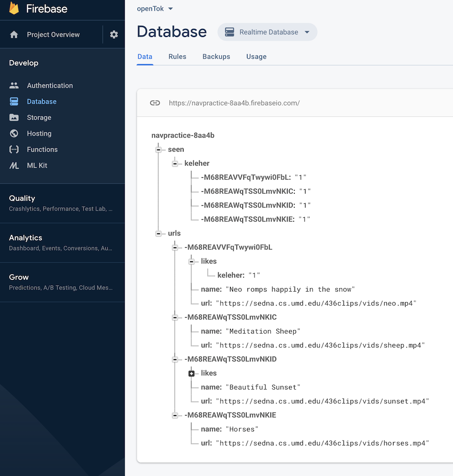The width and height of the screenshot is (453, 476).
Task: Collapse the -M68REAWqTSS0LmvNKIC node under urls
Action: click(175, 318)
